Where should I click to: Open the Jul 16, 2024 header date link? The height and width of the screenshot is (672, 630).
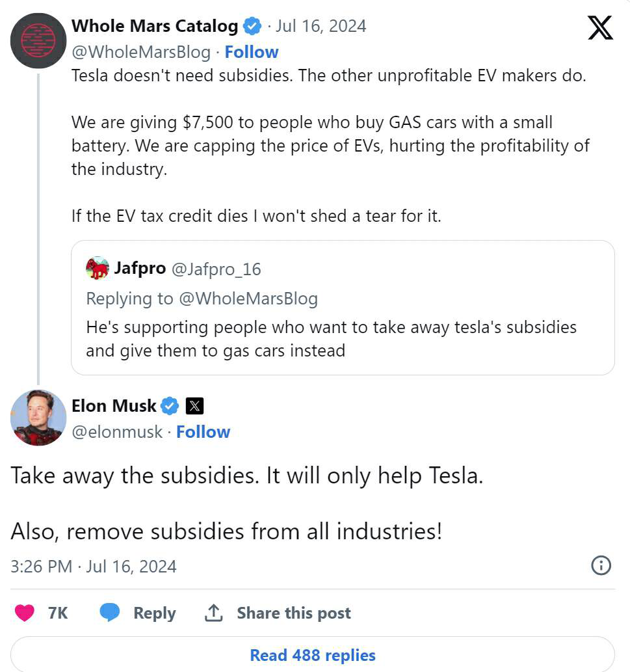(x=321, y=27)
